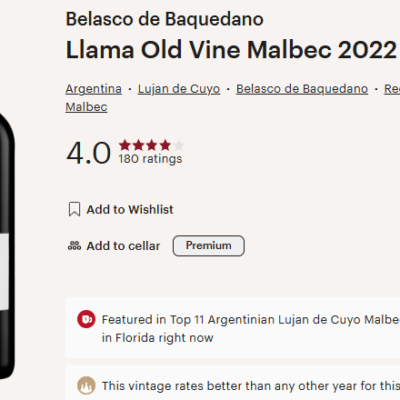Image resolution: width=400 pixels, height=400 pixels.
Task: Click the fourth filled rating star
Action: 165,145
